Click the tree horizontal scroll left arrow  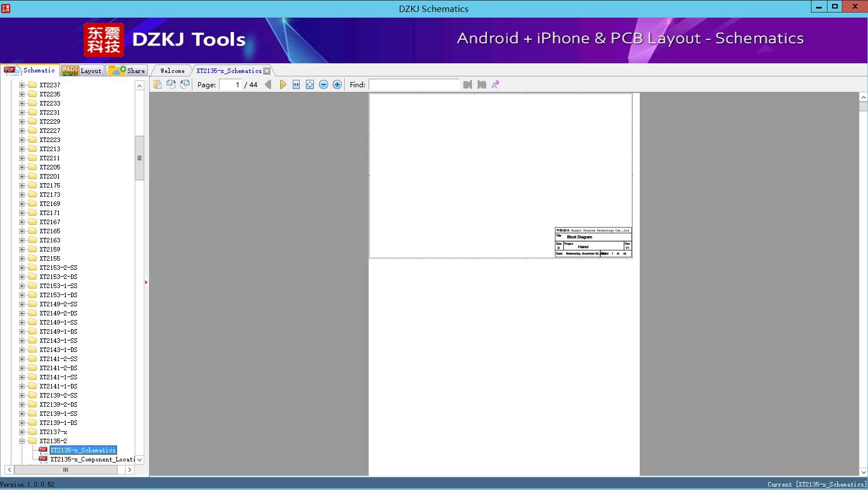click(9, 469)
